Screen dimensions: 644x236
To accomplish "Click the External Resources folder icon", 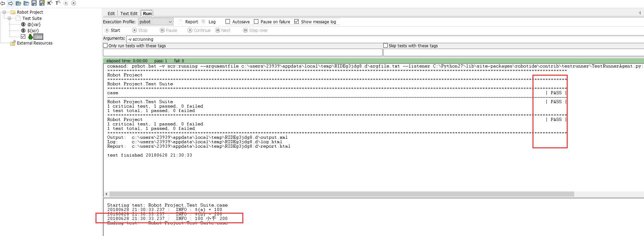I will pyautogui.click(x=13, y=43).
